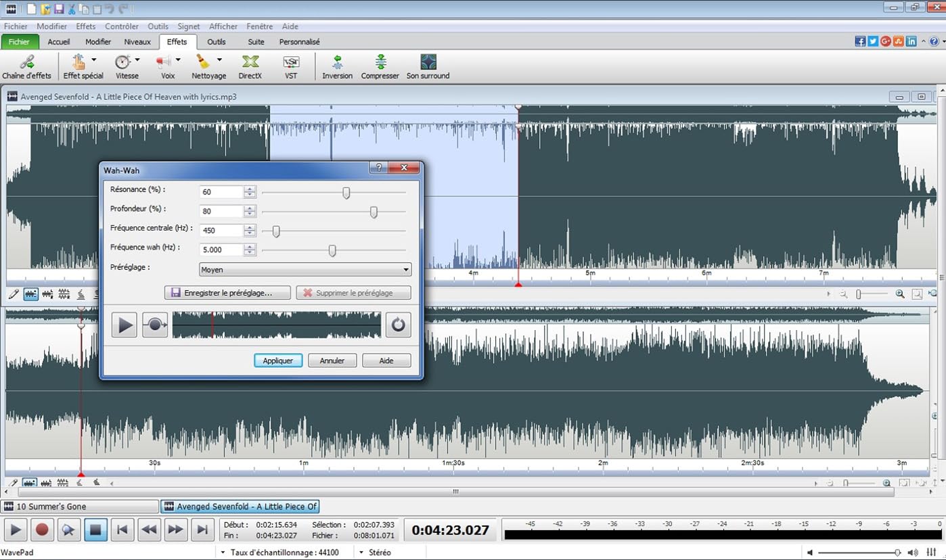946x560 pixels.
Task: Open the VST plugin icon
Action: pyautogui.click(x=290, y=67)
